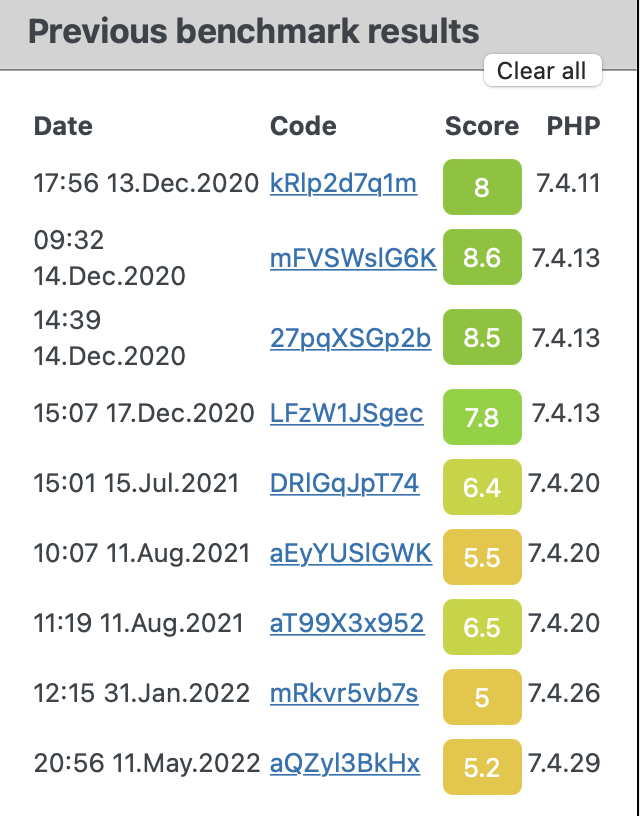640x816 pixels.
Task: Open benchmark code mFVSWslG6K
Action: 353,258
